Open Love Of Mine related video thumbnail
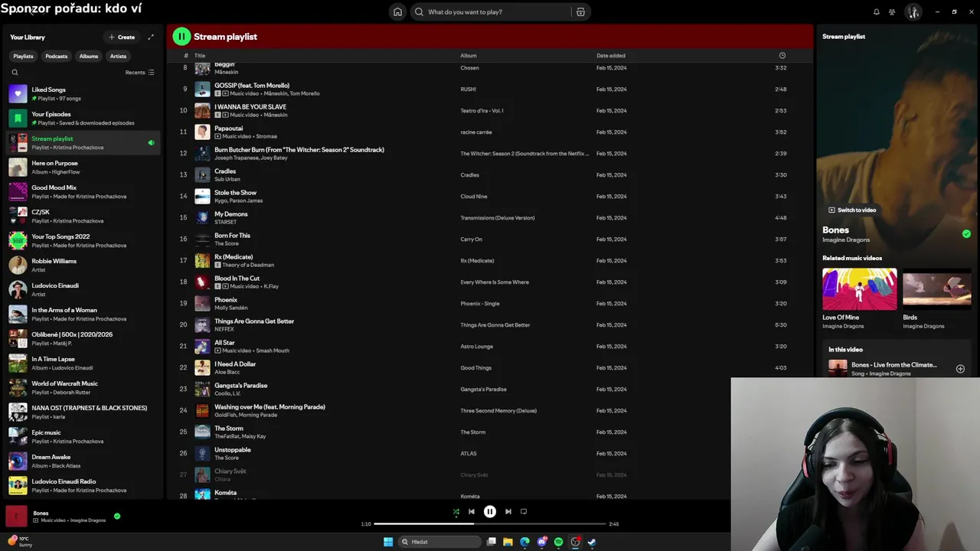 coord(859,289)
